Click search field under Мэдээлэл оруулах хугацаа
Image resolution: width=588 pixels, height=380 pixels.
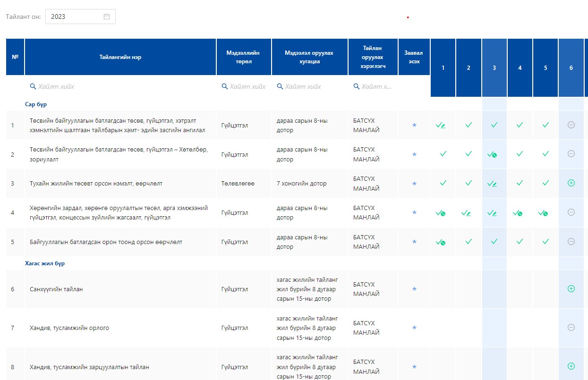309,86
